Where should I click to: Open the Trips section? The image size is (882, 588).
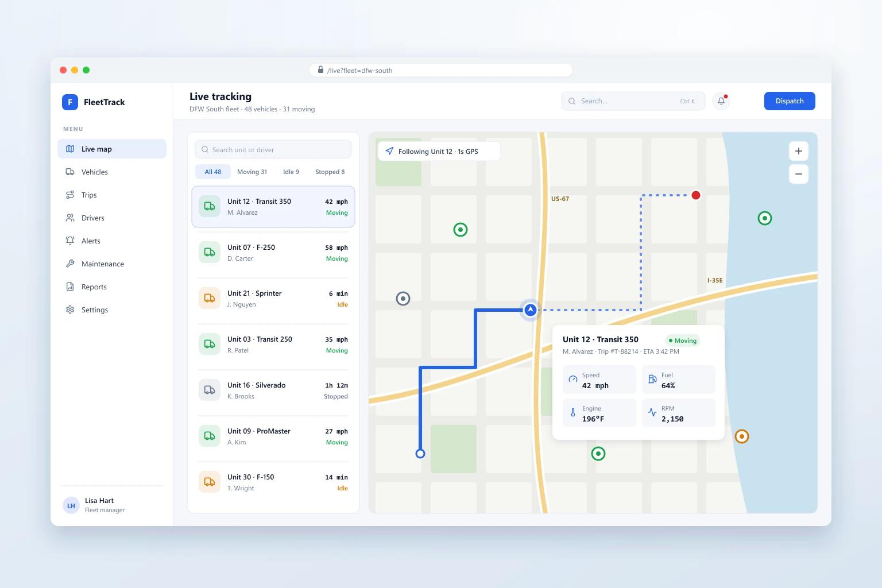pyautogui.click(x=112, y=195)
